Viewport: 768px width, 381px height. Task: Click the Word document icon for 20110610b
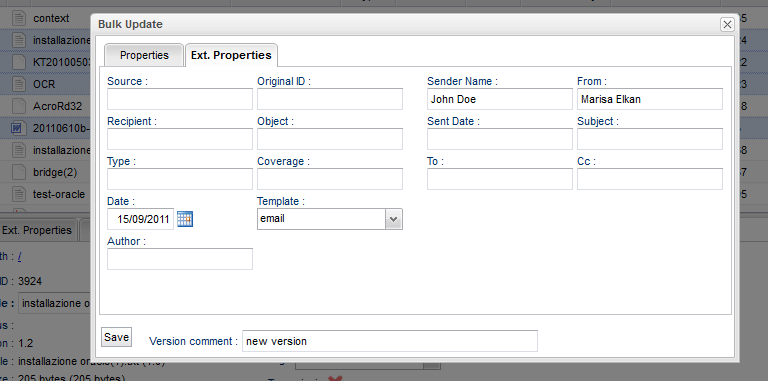click(x=18, y=128)
